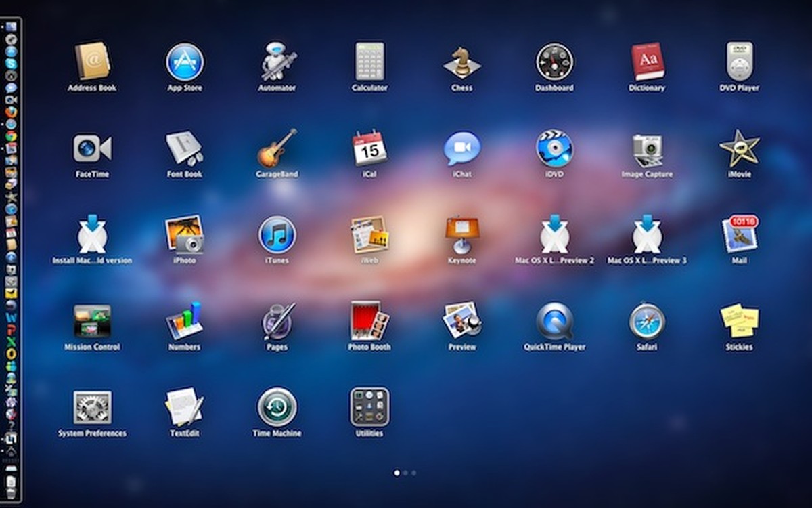Open iCal calendar app
Image resolution: width=812 pixels, height=508 pixels.
369,148
